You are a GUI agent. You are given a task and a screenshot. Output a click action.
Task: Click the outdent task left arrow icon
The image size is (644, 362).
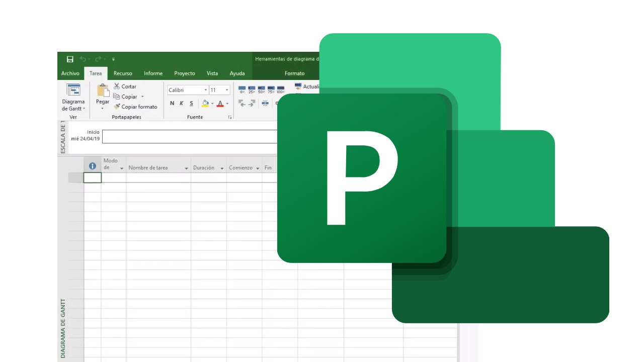242,103
